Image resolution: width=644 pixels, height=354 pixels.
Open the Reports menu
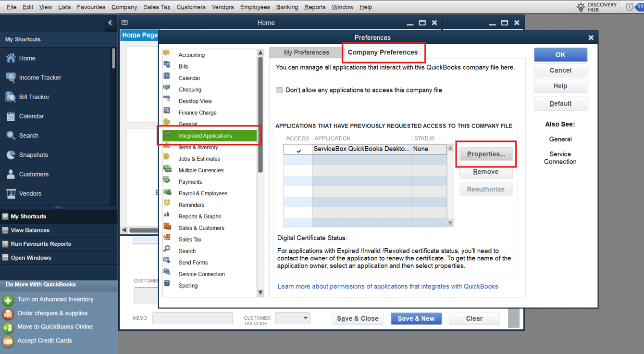click(315, 7)
